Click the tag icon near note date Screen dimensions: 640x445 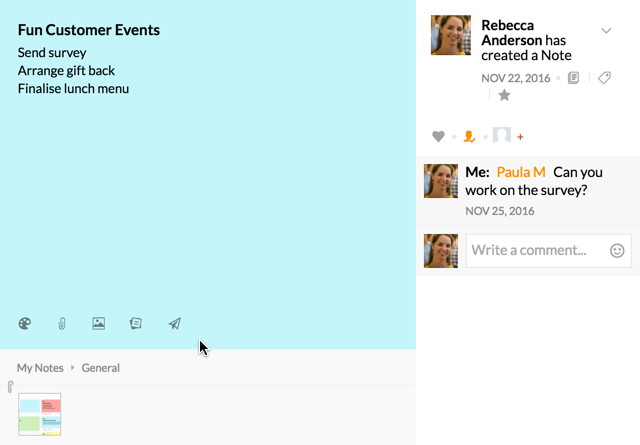pos(604,78)
